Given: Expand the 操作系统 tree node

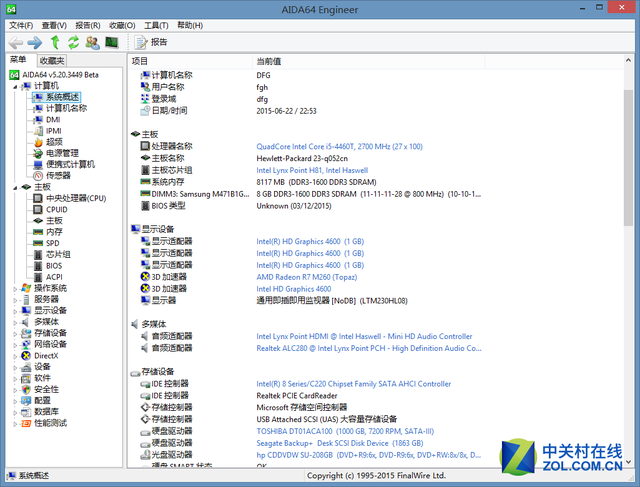Looking at the screenshot, I should tap(15, 289).
